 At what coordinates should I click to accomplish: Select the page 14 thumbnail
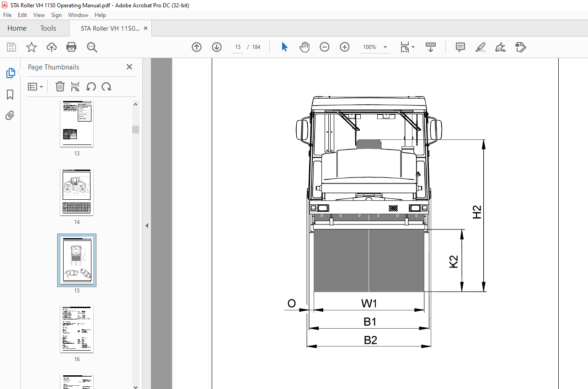pos(77,191)
